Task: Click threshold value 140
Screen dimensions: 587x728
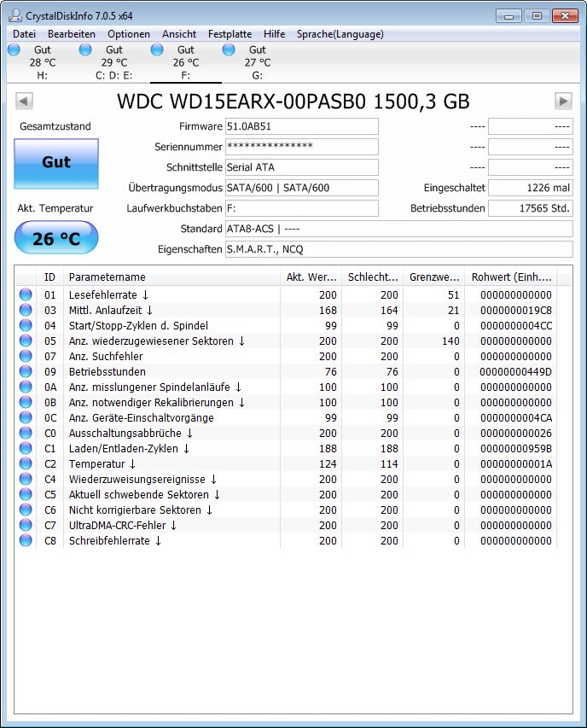Action: [450, 341]
